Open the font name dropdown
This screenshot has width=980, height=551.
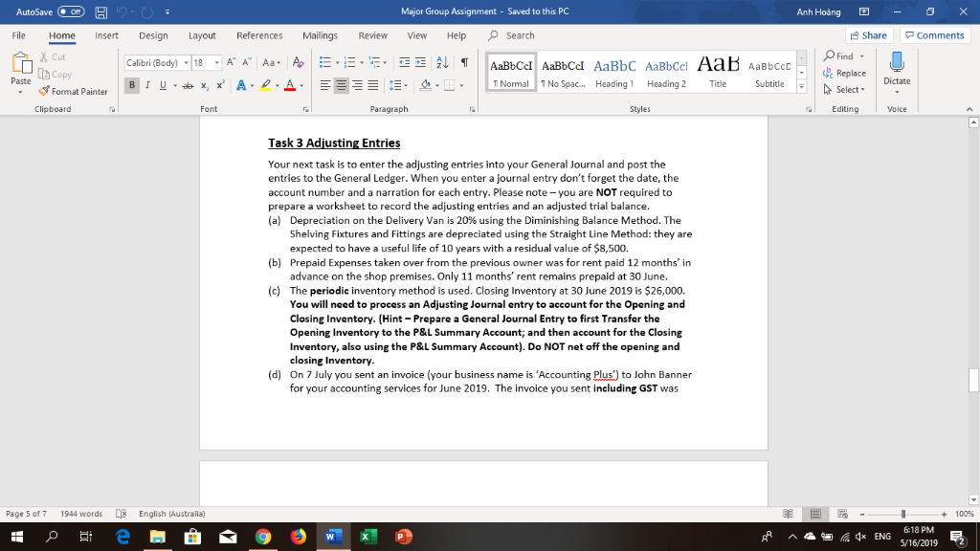[x=186, y=63]
